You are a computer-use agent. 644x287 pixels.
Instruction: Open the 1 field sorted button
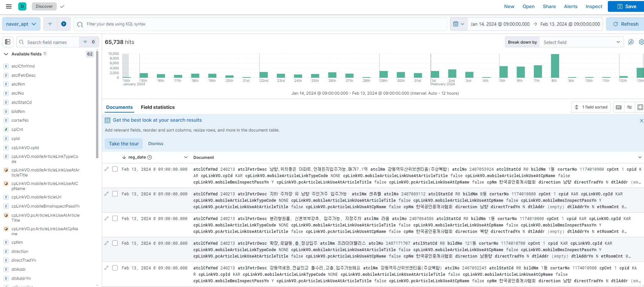point(591,107)
